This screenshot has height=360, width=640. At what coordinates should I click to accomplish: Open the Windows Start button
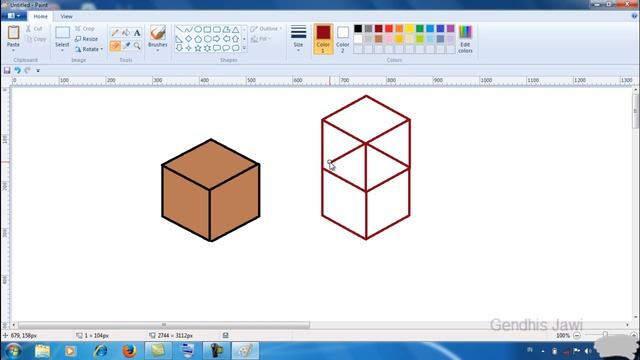[x=13, y=351]
